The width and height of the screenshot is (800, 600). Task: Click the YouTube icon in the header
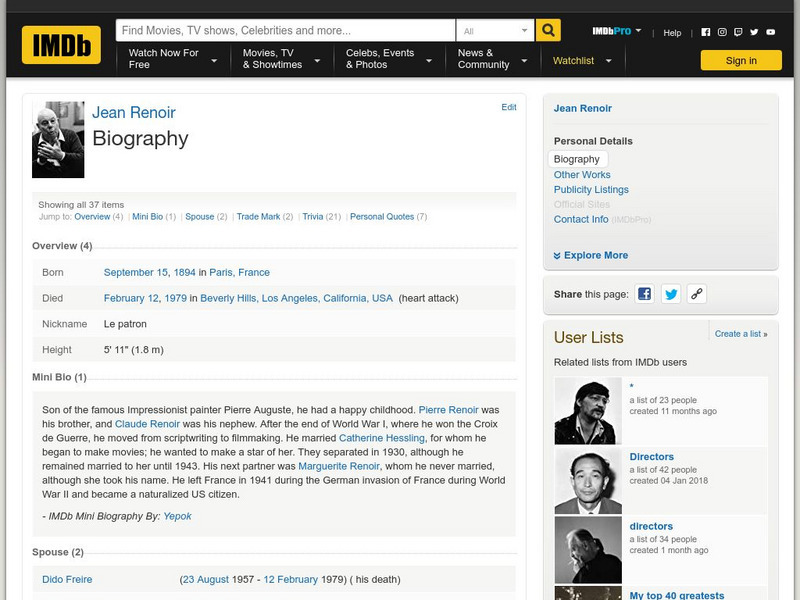770,31
